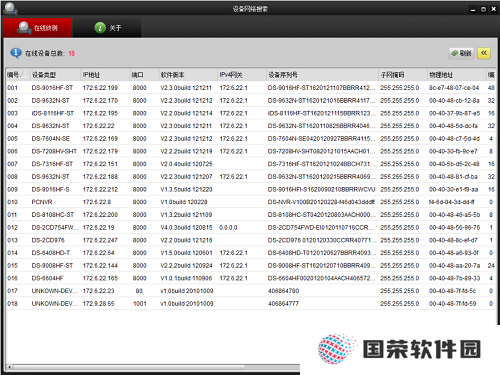The height and width of the screenshot is (375, 500).
Task: Click version V4.0.3build 120815
Action: pyautogui.click(x=186, y=227)
